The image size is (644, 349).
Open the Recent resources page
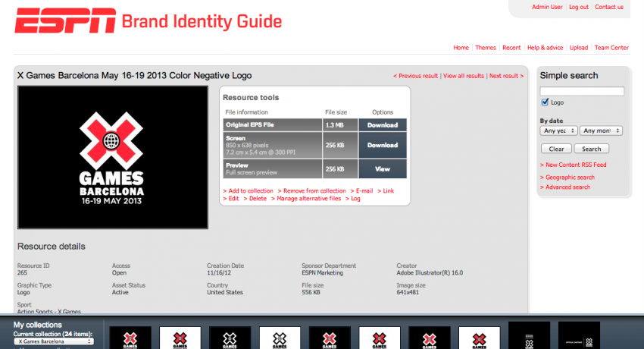(511, 48)
